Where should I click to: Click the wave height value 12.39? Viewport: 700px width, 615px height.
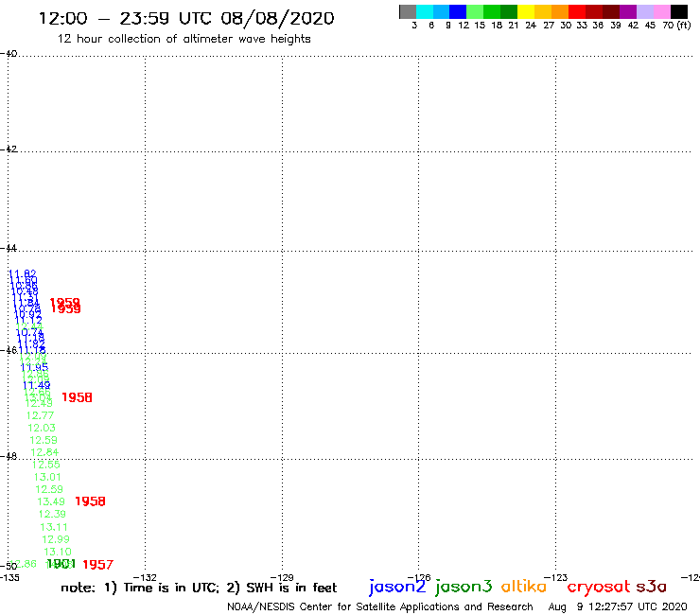tap(52, 514)
